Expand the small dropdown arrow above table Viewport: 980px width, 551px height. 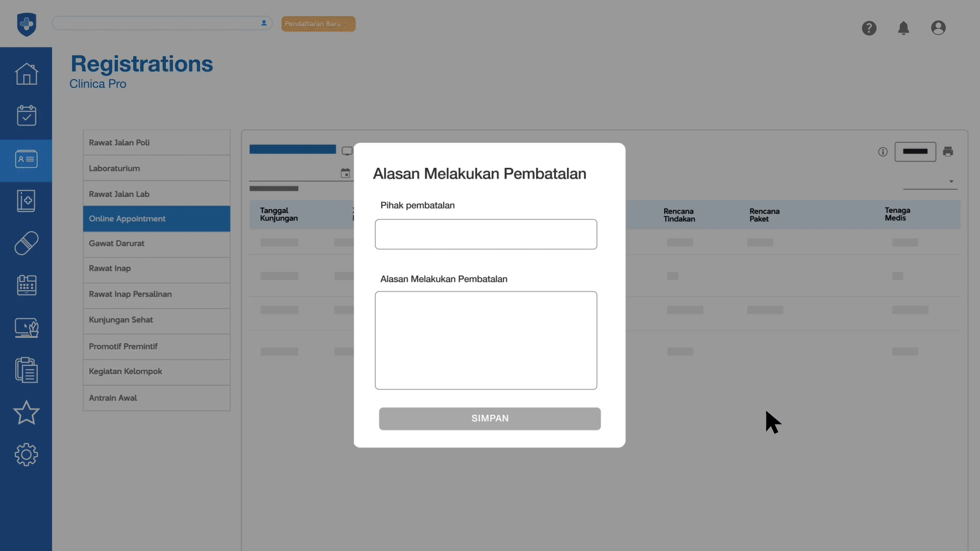[951, 182]
